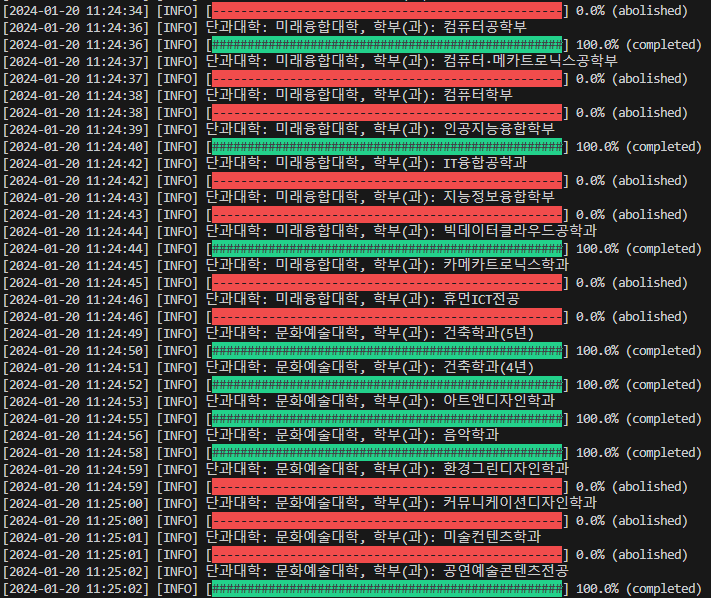Viewport: 711px width, 598px height.
Task: Select "0.0% (abolished)" status at 11:24:37
Action: [632, 78]
